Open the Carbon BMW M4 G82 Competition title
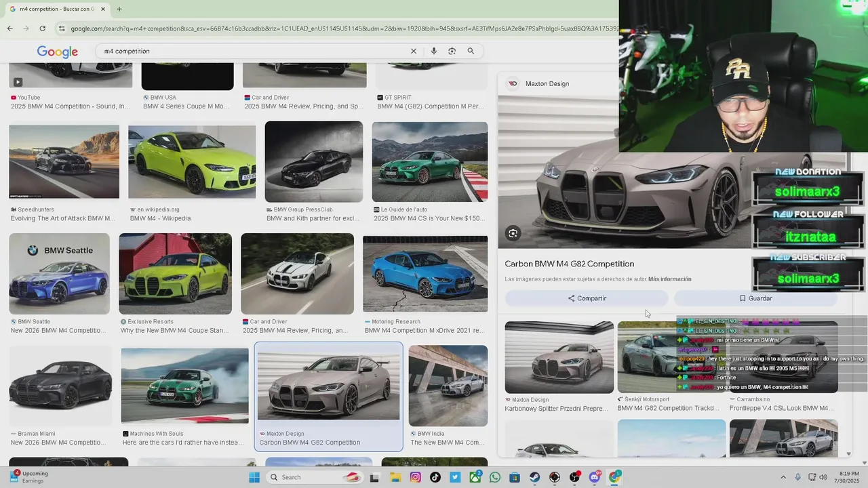The image size is (868, 488). coord(570,264)
